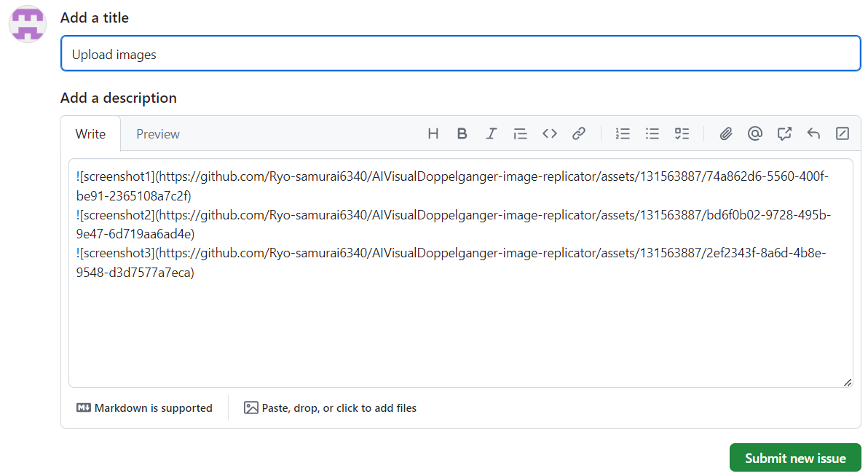Insert a numbered list

click(x=623, y=133)
